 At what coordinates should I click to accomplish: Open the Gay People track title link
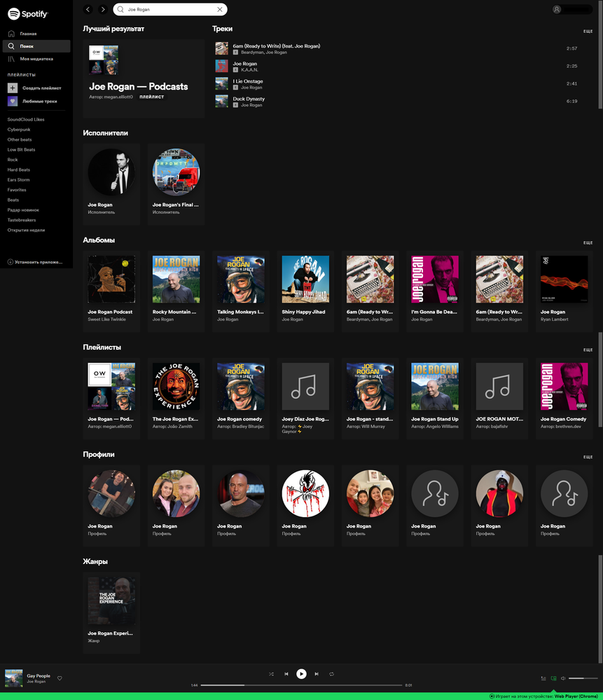tap(39, 676)
